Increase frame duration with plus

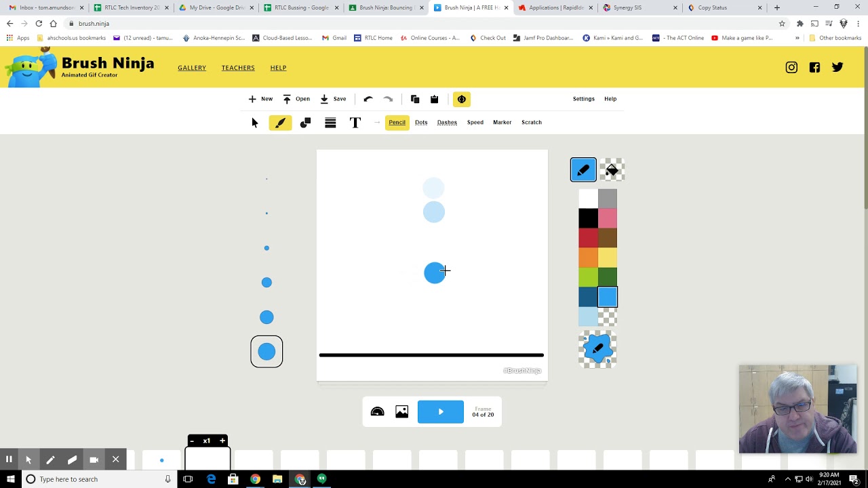coord(222,441)
